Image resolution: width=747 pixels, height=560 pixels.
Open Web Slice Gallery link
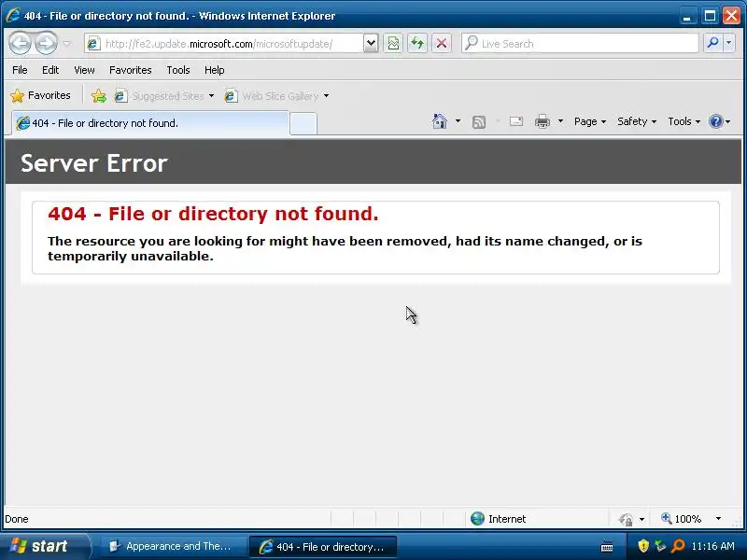coord(272,96)
